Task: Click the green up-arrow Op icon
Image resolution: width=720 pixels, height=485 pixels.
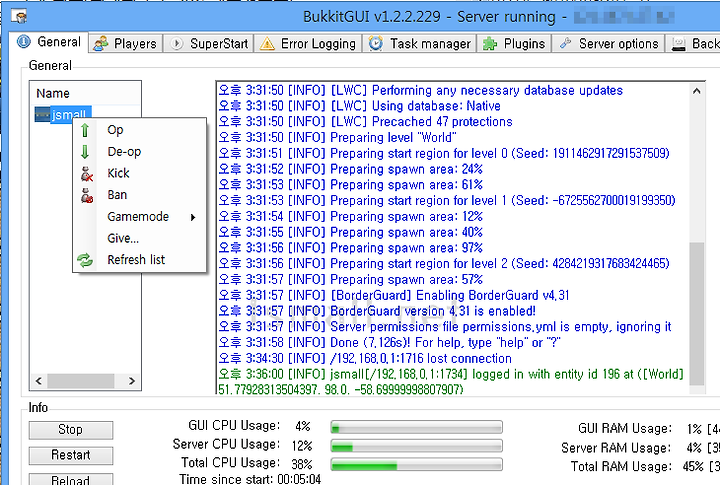Action: (x=85, y=130)
